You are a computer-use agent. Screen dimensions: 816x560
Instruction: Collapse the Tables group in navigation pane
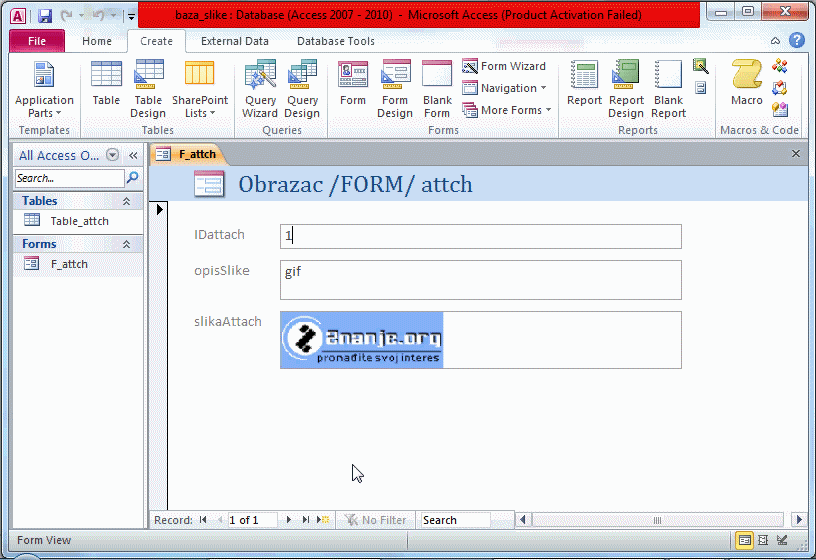click(x=127, y=201)
